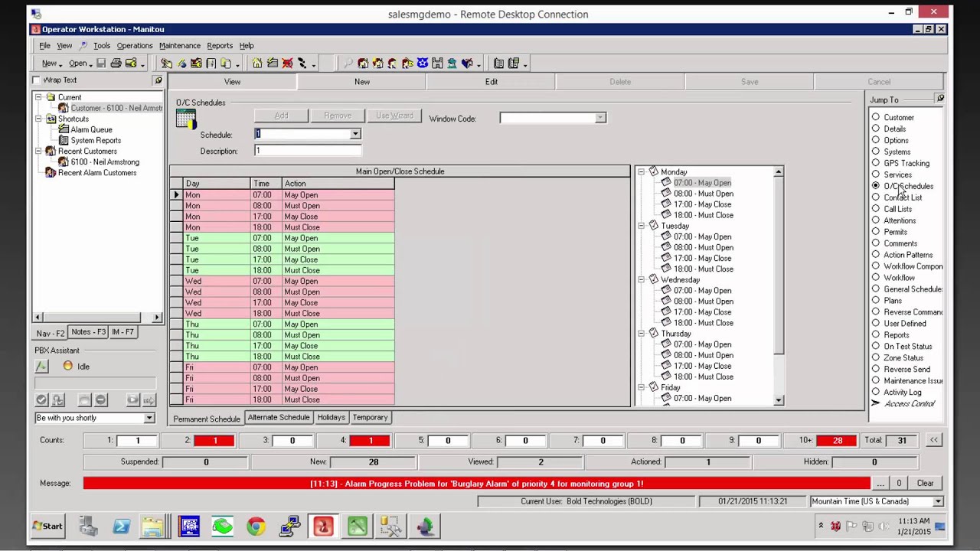Select the Customer radio button in Jump To

pos(876,117)
